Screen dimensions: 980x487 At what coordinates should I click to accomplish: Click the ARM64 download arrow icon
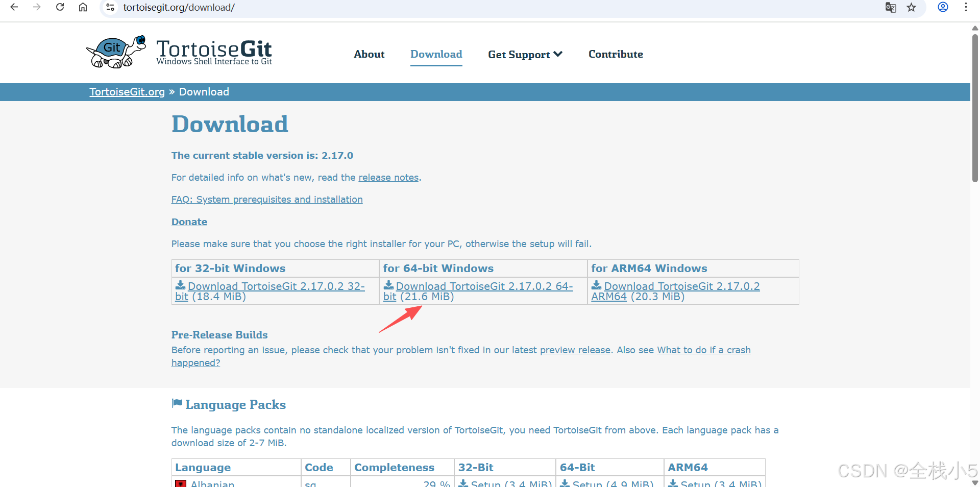[596, 285]
